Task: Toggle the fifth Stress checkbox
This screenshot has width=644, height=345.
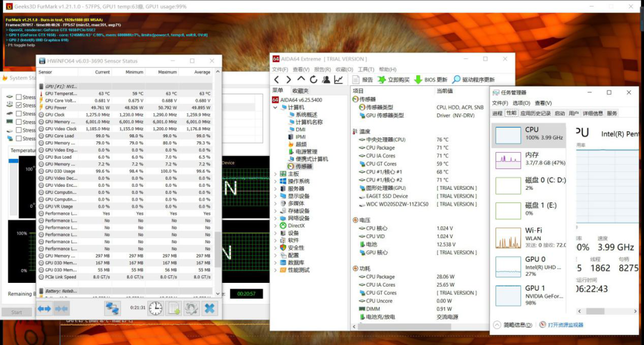Action: (x=19, y=130)
